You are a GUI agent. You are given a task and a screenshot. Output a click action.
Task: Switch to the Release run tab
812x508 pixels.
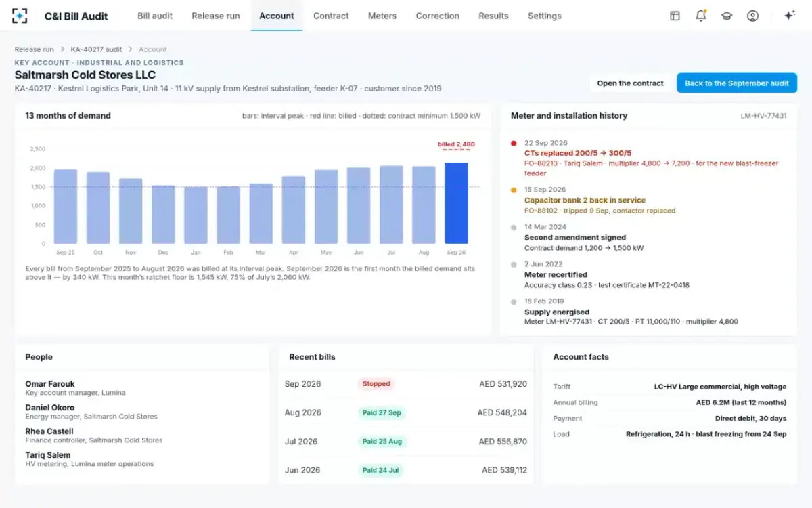point(216,16)
